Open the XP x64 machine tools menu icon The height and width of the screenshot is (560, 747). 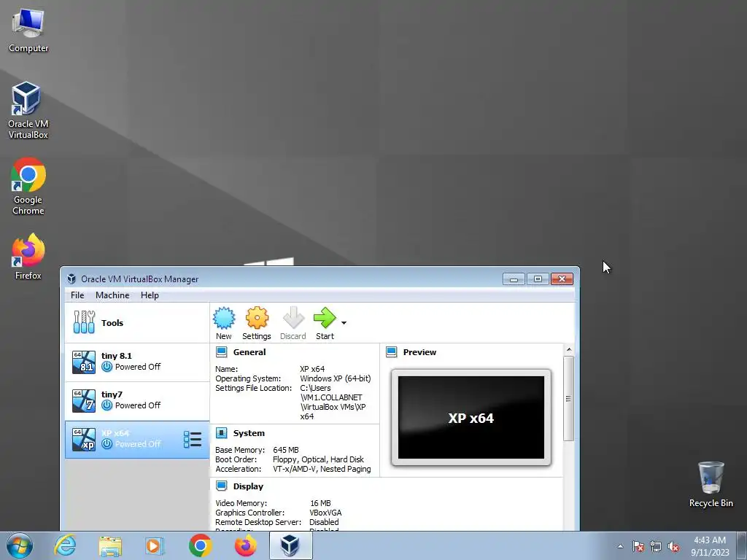(x=193, y=439)
